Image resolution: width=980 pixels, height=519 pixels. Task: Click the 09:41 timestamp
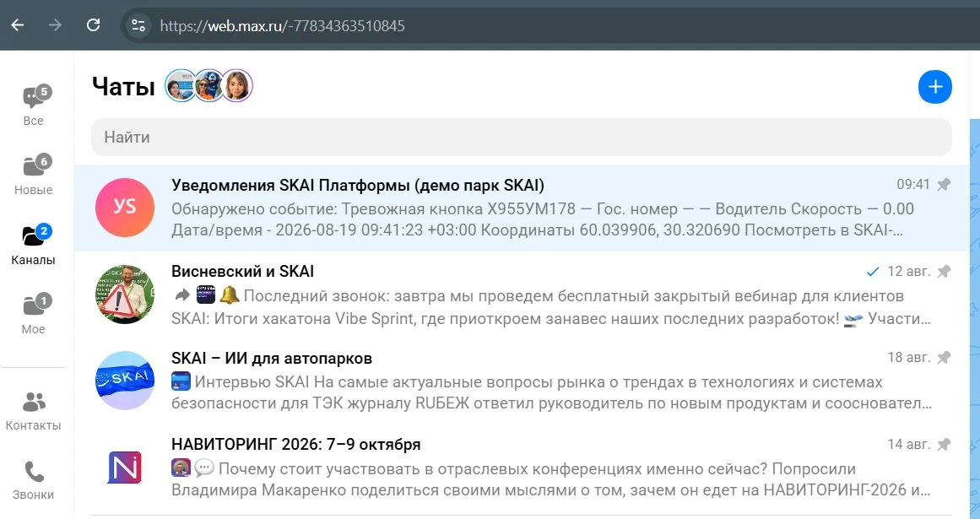click(x=913, y=184)
